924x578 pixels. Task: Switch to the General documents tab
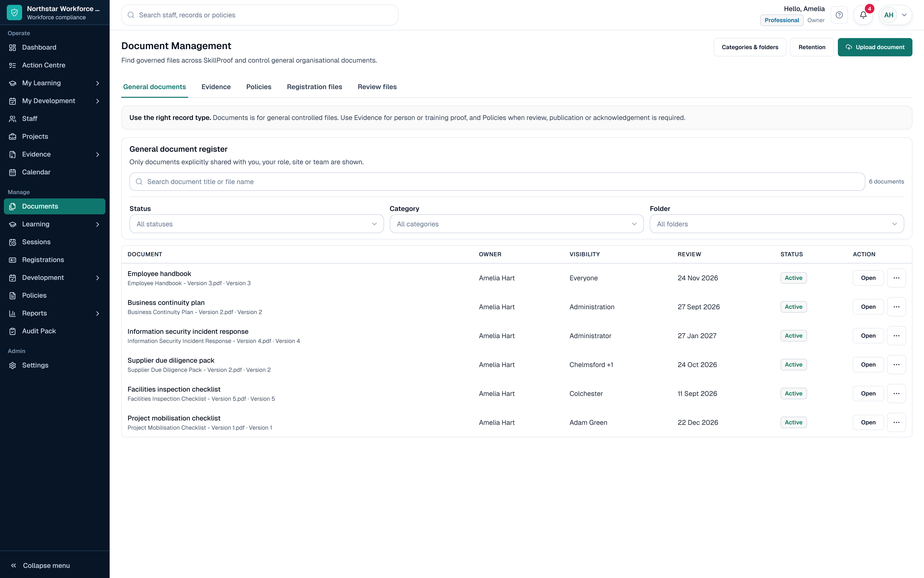(155, 87)
